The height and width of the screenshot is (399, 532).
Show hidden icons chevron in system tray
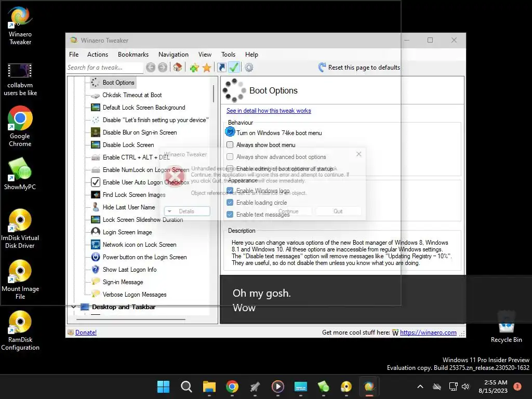coord(420,387)
